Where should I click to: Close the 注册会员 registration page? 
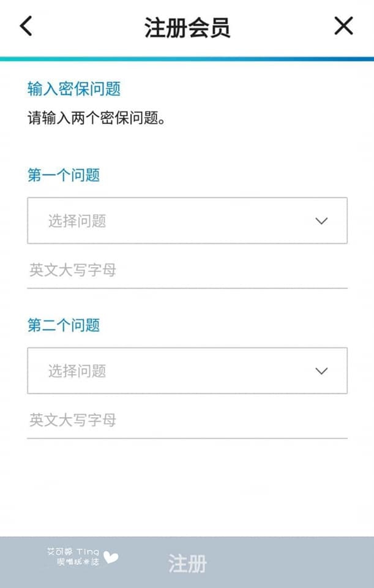point(343,26)
